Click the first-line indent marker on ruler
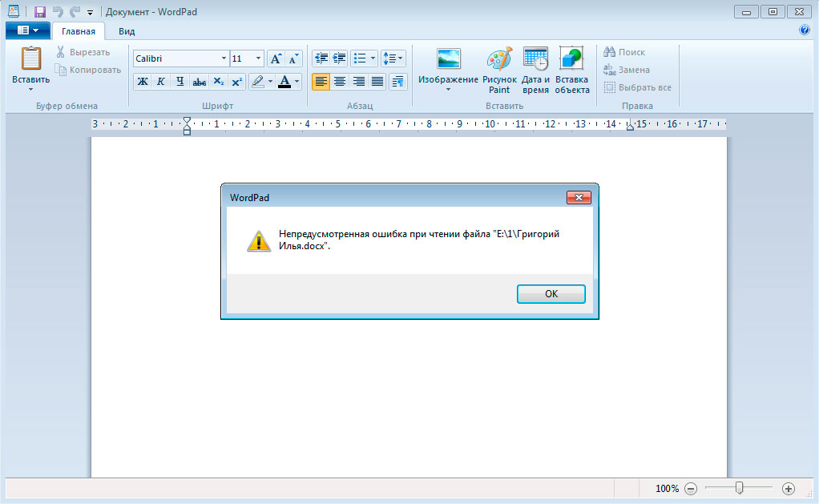Viewport: 819px width, 504px height. 187,121
